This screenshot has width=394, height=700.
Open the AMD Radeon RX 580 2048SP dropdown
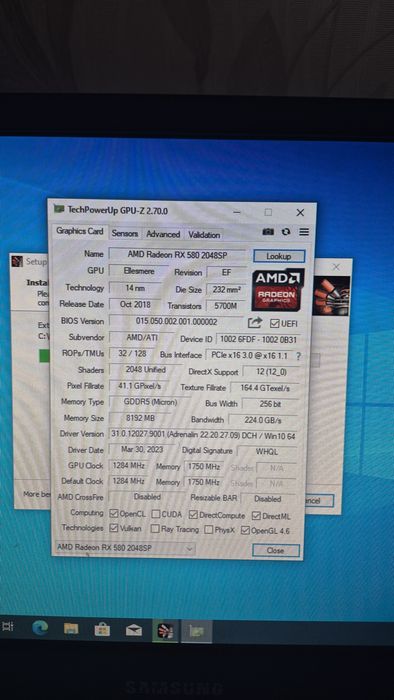click(x=125, y=548)
